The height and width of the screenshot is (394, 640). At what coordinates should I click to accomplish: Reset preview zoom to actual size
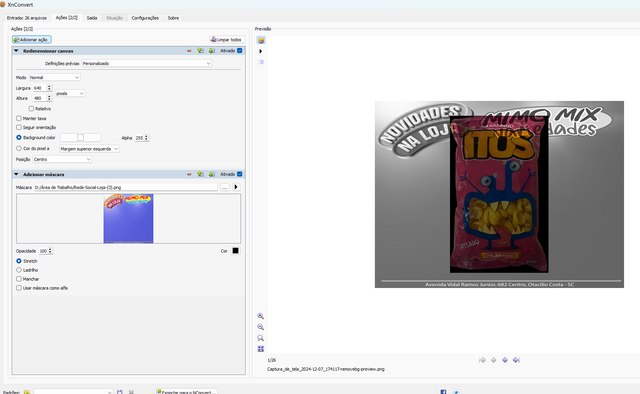(x=260, y=338)
